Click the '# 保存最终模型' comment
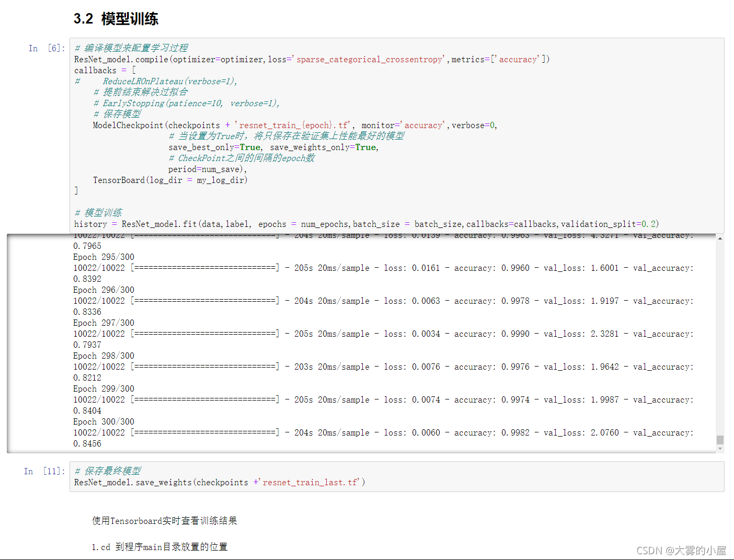Screen dimensions: 734x560 coord(108,471)
